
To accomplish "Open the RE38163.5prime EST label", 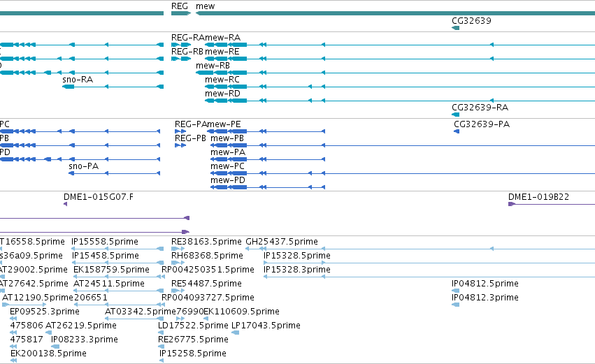I will [x=206, y=242].
